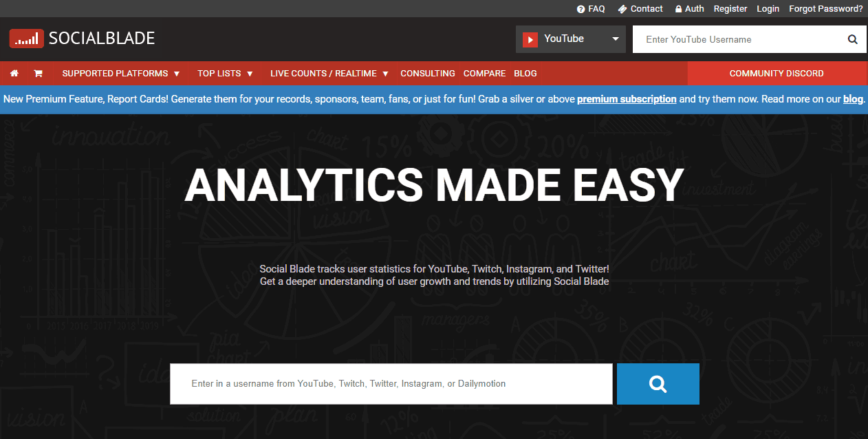Open the shopping cart icon
The height and width of the screenshot is (439, 868).
pyautogui.click(x=38, y=73)
